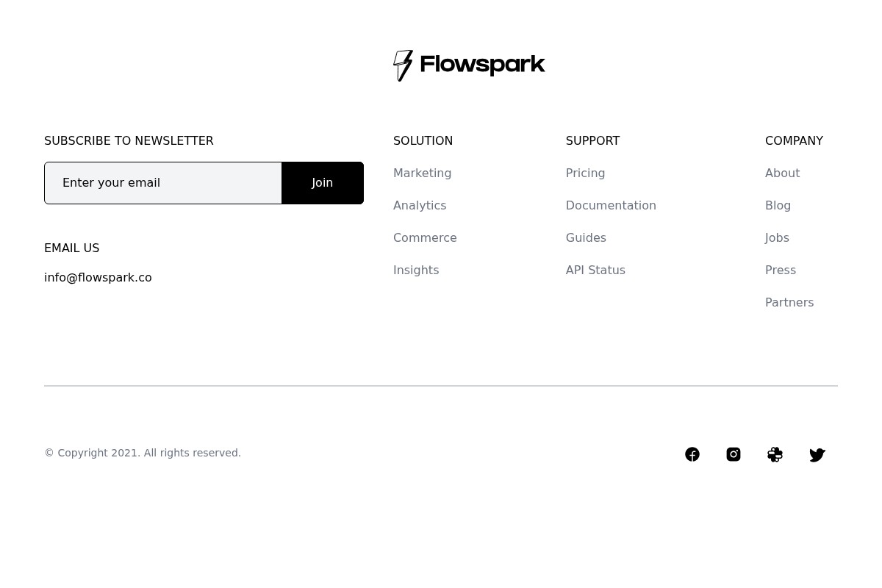Email info@flowspark.co via the link

click(x=98, y=277)
